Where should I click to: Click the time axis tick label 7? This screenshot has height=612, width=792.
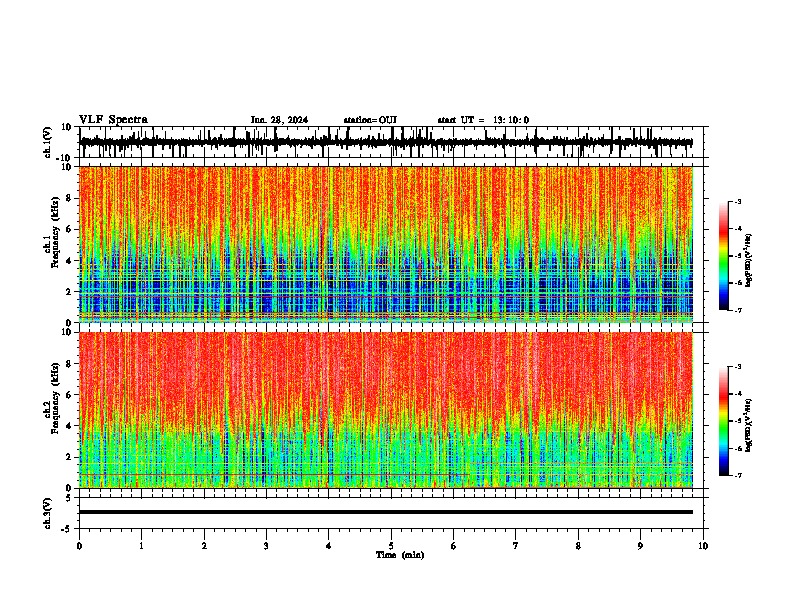516,546
